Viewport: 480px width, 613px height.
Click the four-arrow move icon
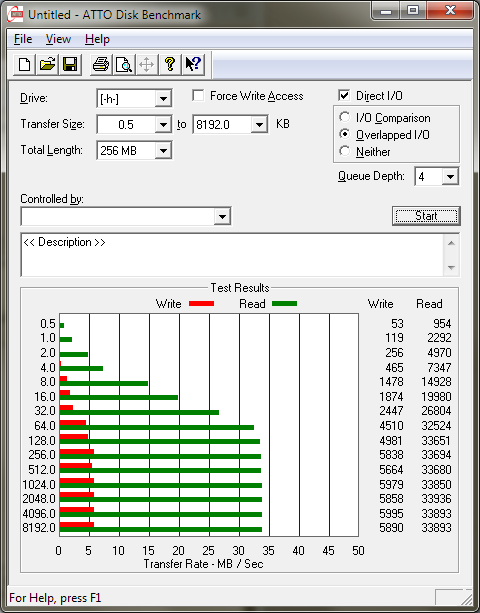[x=147, y=65]
